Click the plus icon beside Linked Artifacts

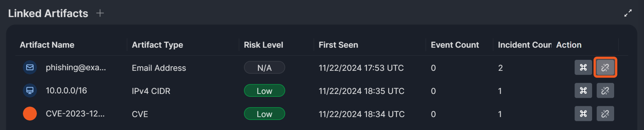point(100,13)
